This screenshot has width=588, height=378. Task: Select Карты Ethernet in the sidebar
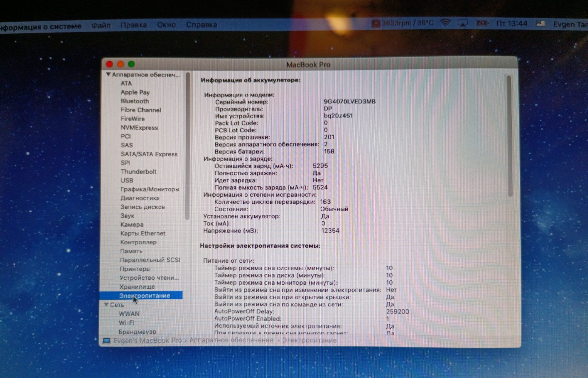click(x=143, y=234)
